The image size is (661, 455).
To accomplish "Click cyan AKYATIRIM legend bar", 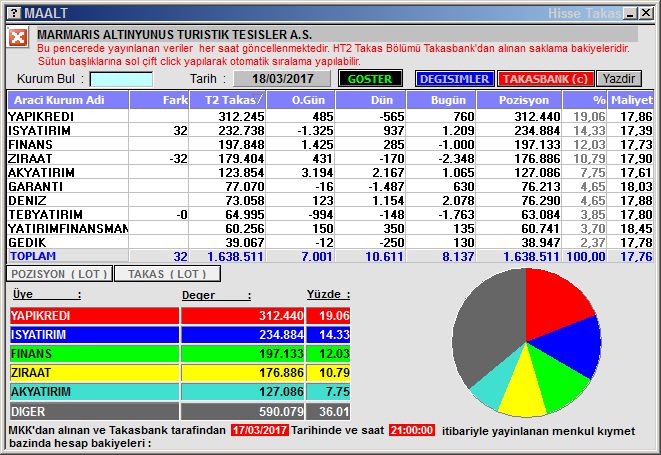I will pyautogui.click(x=94, y=391).
